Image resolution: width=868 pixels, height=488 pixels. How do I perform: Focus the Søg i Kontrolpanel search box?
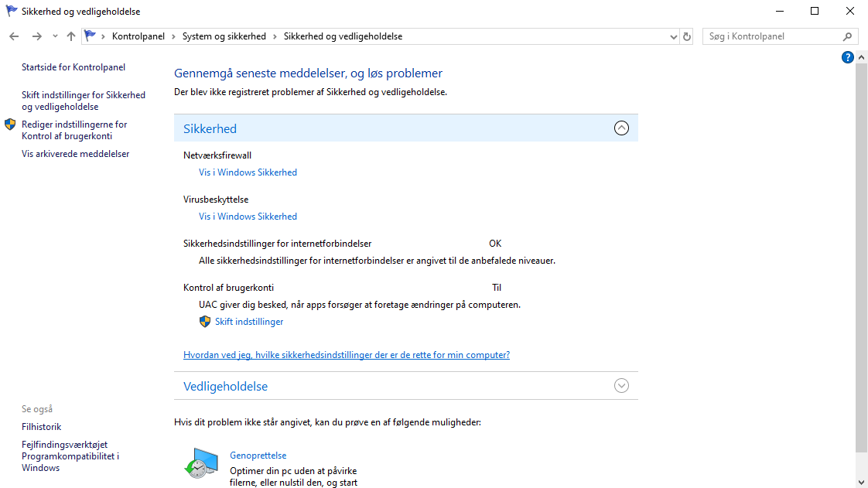(x=774, y=36)
